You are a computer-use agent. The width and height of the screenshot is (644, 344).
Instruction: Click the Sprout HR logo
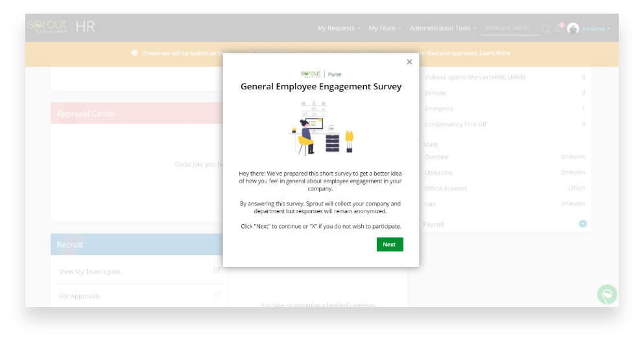tap(60, 27)
